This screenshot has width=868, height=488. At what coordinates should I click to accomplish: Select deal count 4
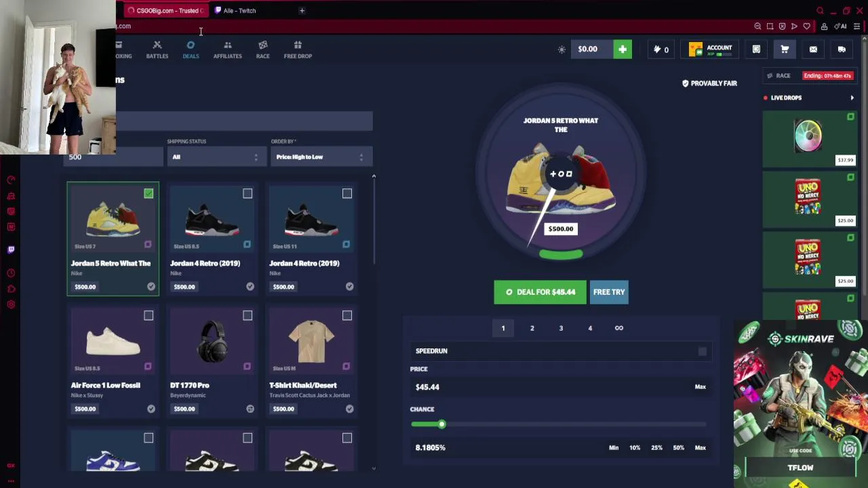(590, 328)
